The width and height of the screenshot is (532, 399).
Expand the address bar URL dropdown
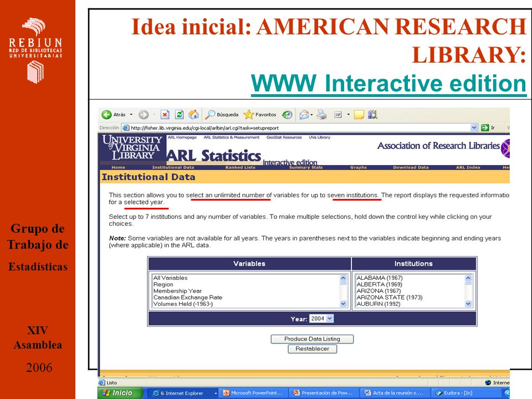[x=474, y=128]
